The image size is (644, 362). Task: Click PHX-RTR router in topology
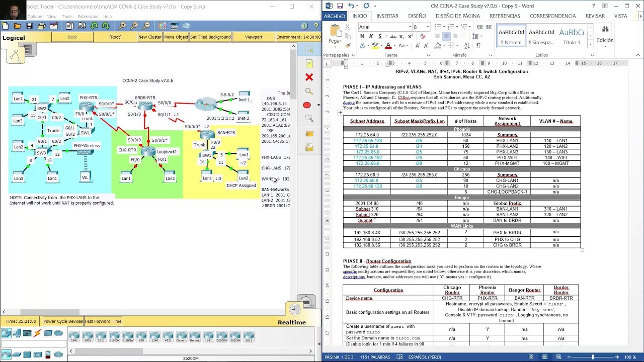[88, 106]
